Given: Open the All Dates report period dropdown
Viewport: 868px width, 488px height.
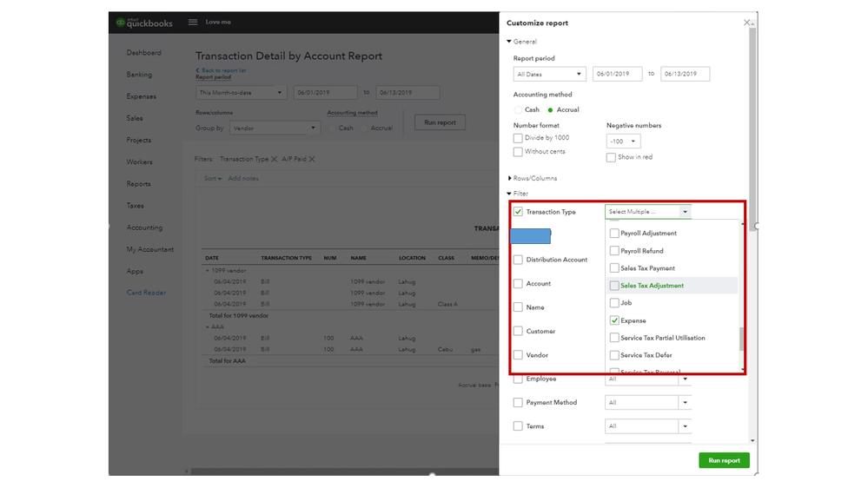Looking at the screenshot, I should 549,74.
